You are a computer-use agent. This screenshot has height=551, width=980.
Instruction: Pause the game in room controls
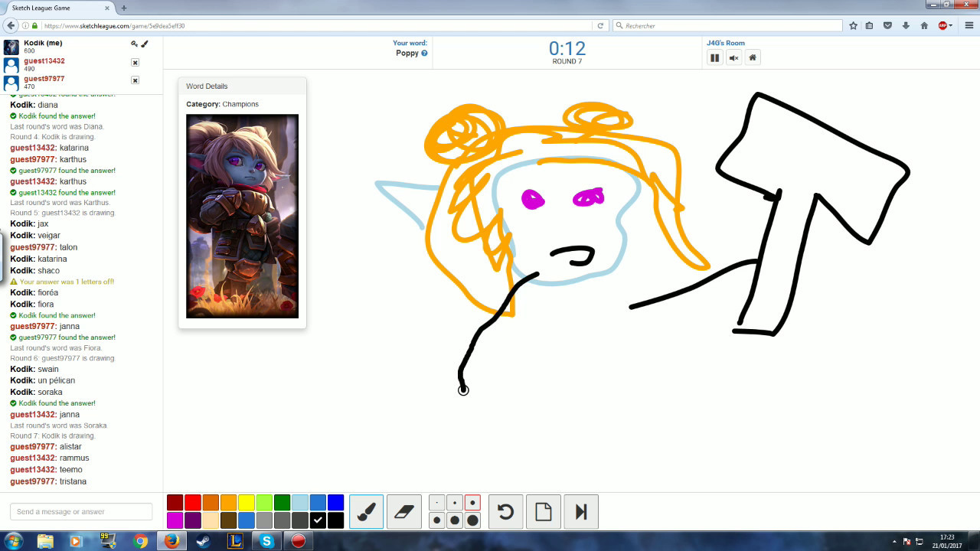[714, 57]
